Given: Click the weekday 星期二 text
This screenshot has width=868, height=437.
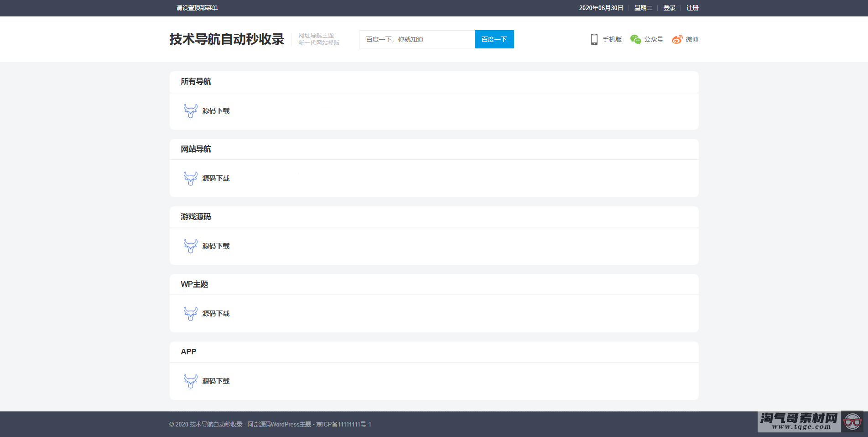Looking at the screenshot, I should tap(643, 8).
